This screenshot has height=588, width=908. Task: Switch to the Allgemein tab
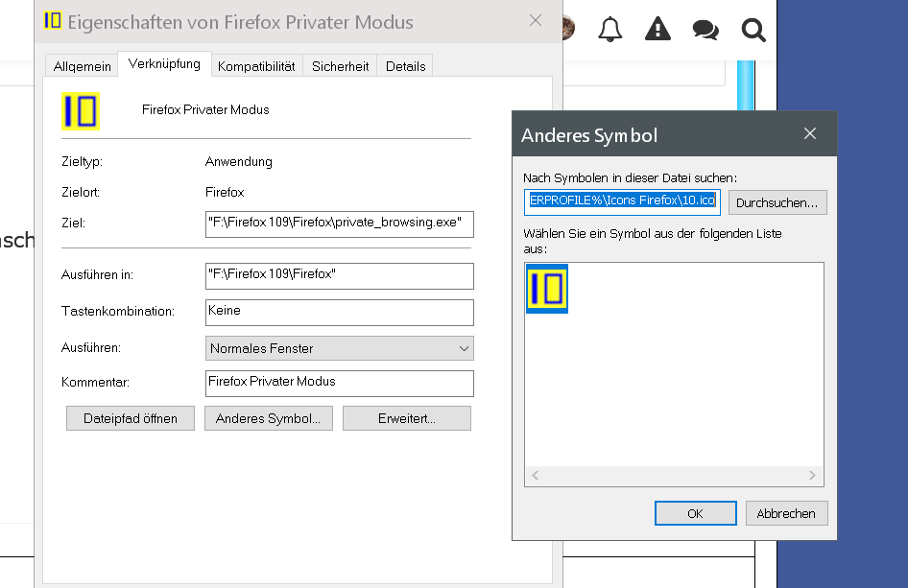point(83,66)
